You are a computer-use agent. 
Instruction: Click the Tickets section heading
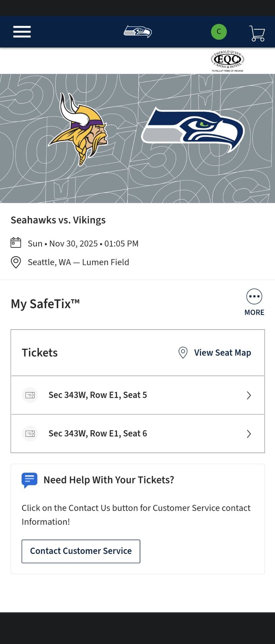40,353
